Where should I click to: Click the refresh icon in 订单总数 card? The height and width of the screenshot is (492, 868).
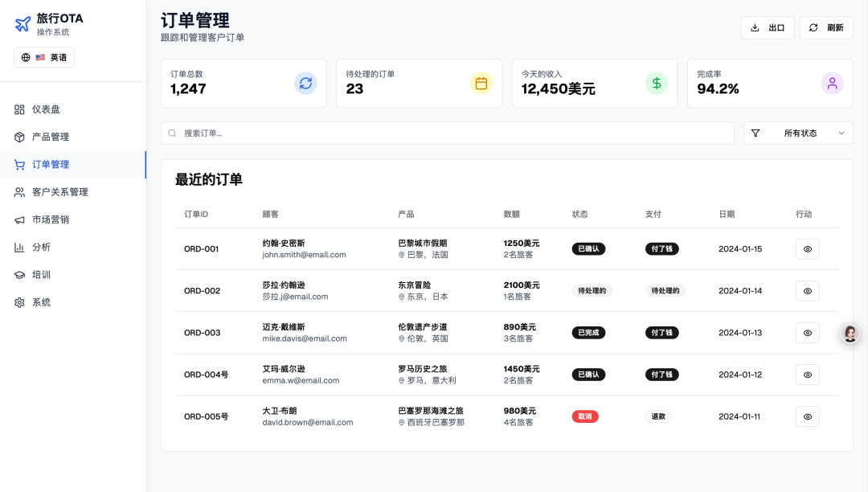point(305,83)
